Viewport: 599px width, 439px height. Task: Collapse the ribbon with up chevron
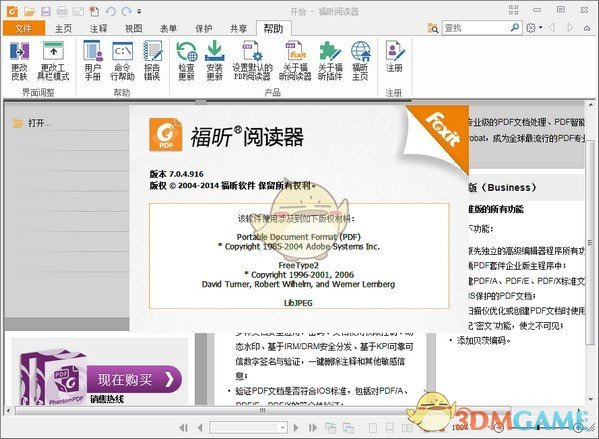587,28
